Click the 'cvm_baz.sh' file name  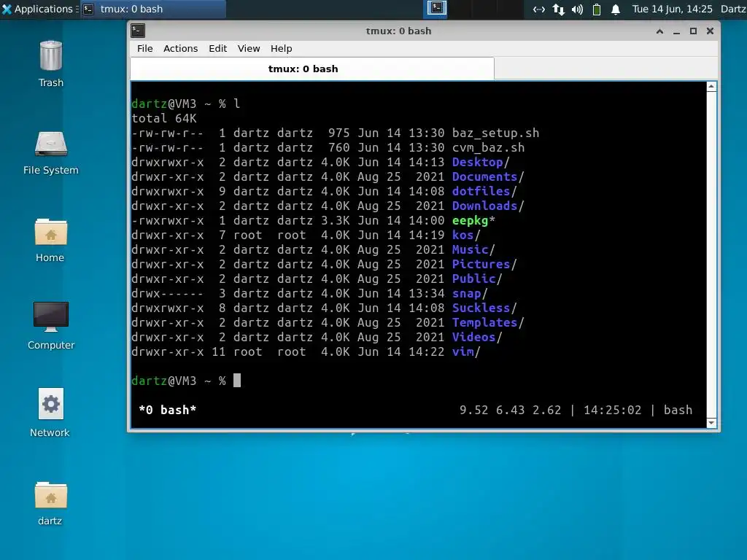point(488,147)
